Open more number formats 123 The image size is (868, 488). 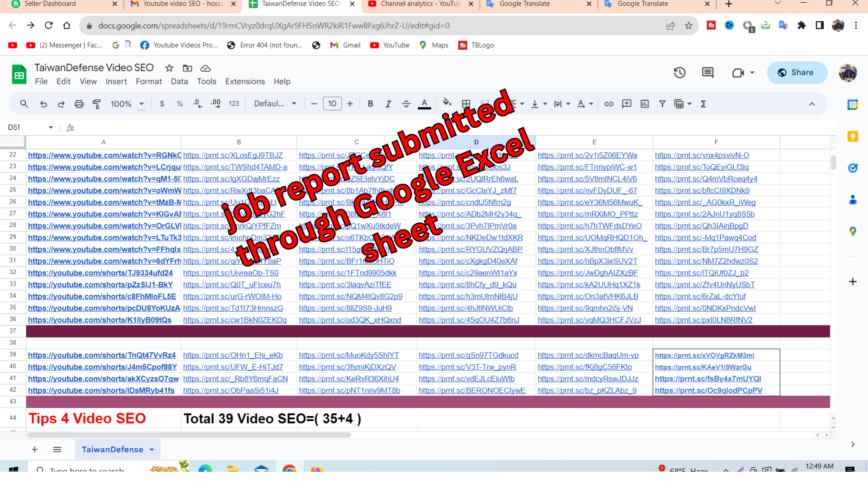(x=234, y=104)
